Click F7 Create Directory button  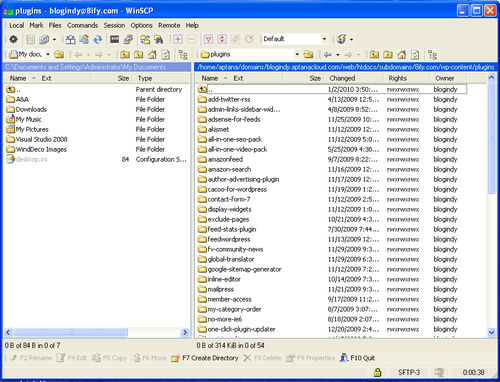point(205,358)
